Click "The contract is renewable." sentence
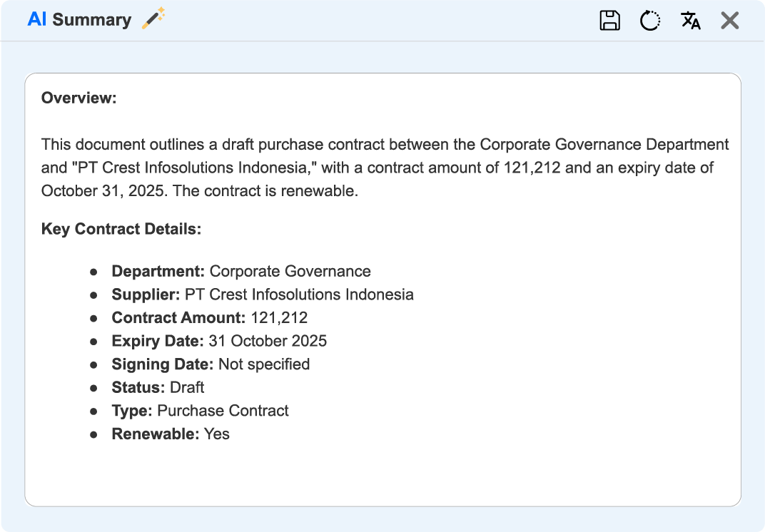The height and width of the screenshot is (532, 765). click(x=270, y=191)
